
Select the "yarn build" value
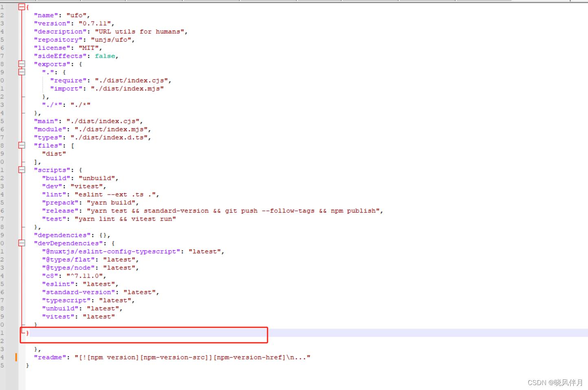111,203
